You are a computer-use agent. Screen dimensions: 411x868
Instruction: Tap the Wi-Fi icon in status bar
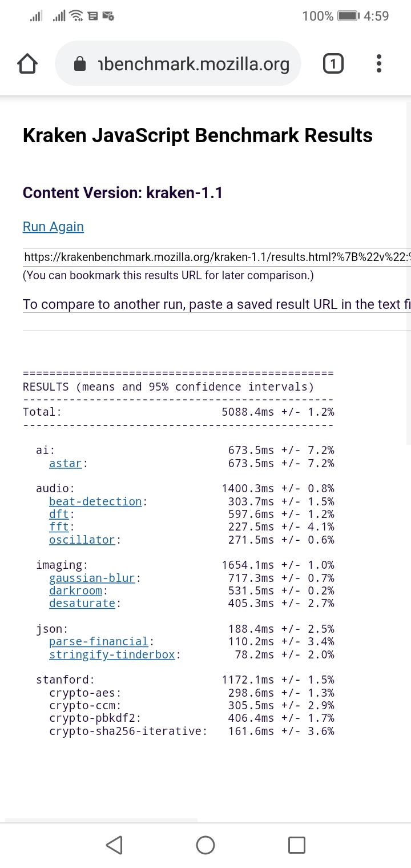tap(76, 16)
